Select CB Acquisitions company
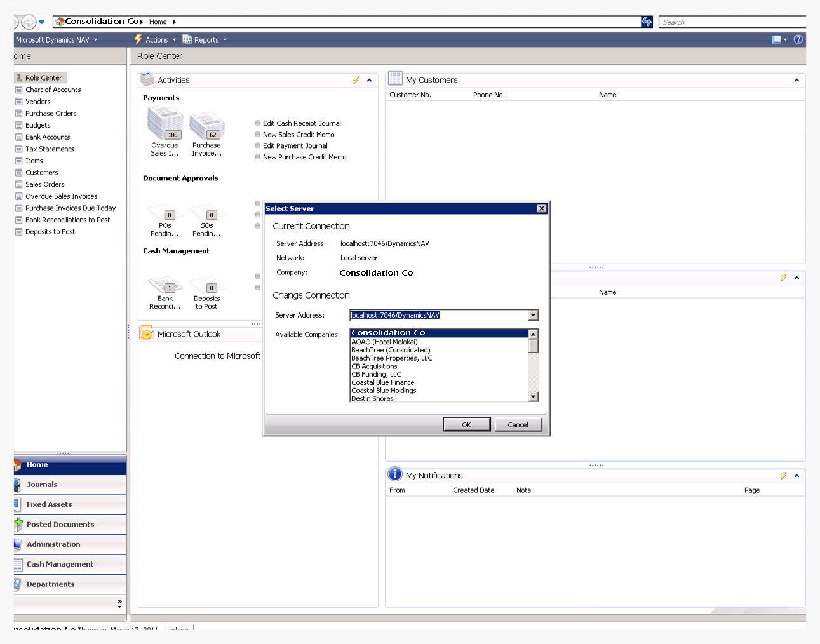The image size is (820, 644). coord(440,366)
